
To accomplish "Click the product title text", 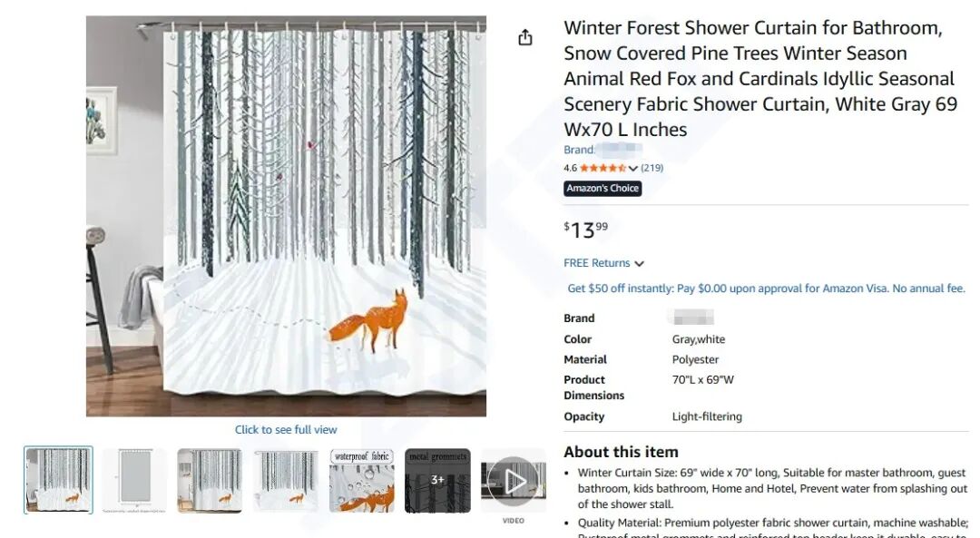I will (760, 79).
